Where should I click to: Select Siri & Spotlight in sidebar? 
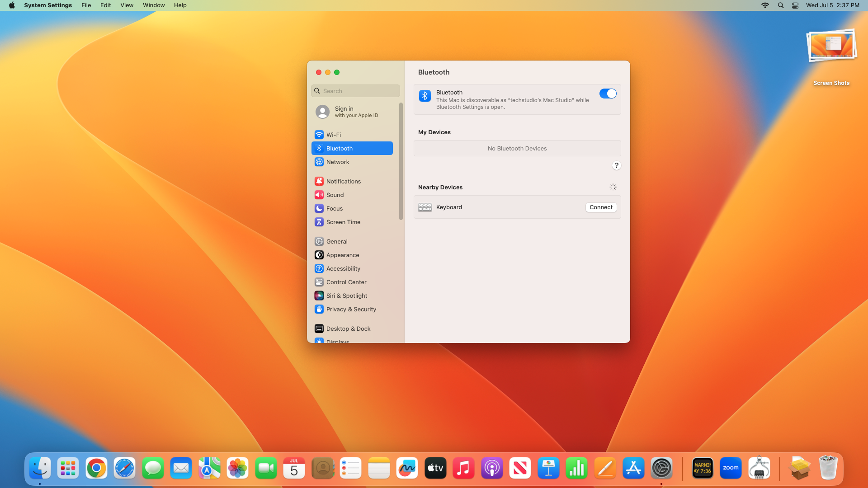352,296
